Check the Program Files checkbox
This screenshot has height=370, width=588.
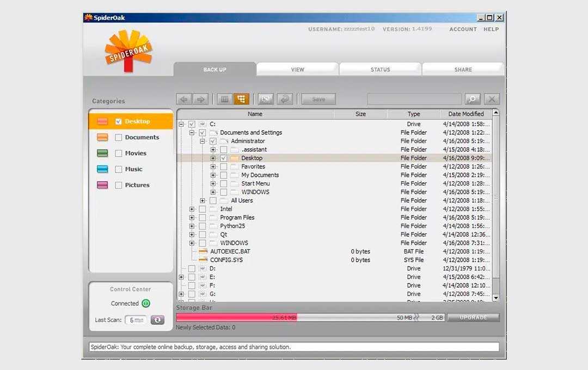point(203,218)
